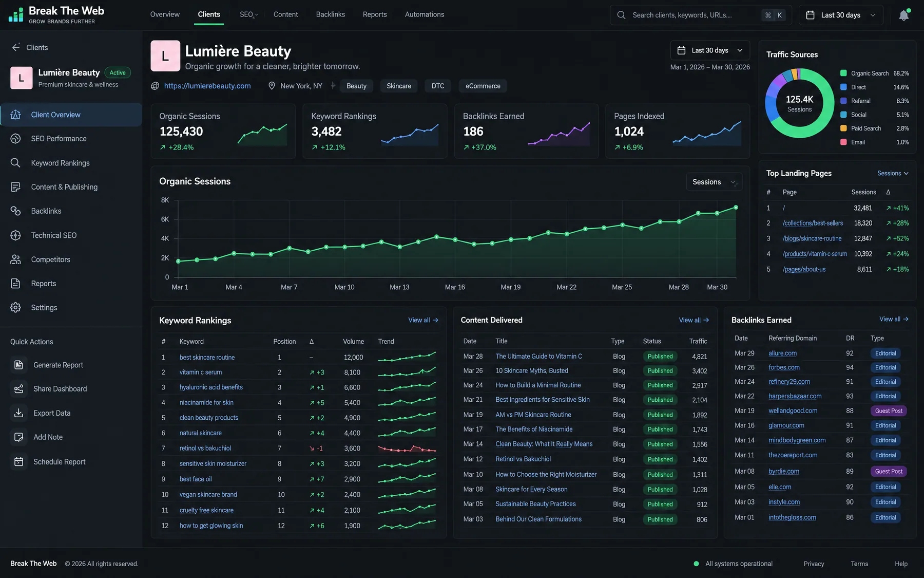Click the Competitors people icon
924x578 pixels.
click(x=16, y=259)
